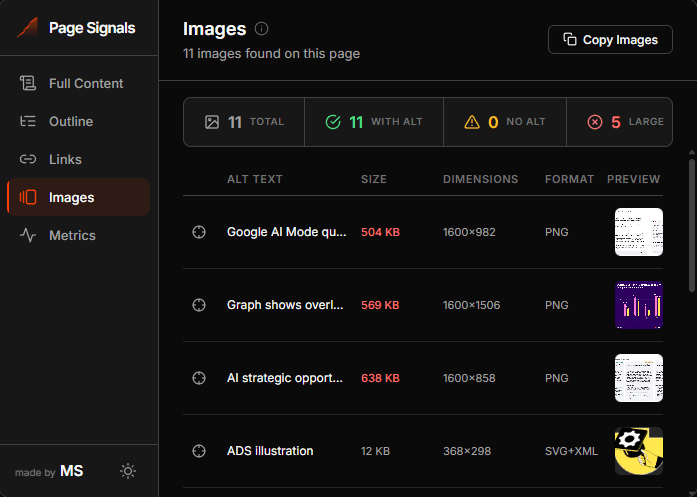The image size is (697, 497).
Task: Click the 1600×858 dimensions cell
Action: (469, 378)
